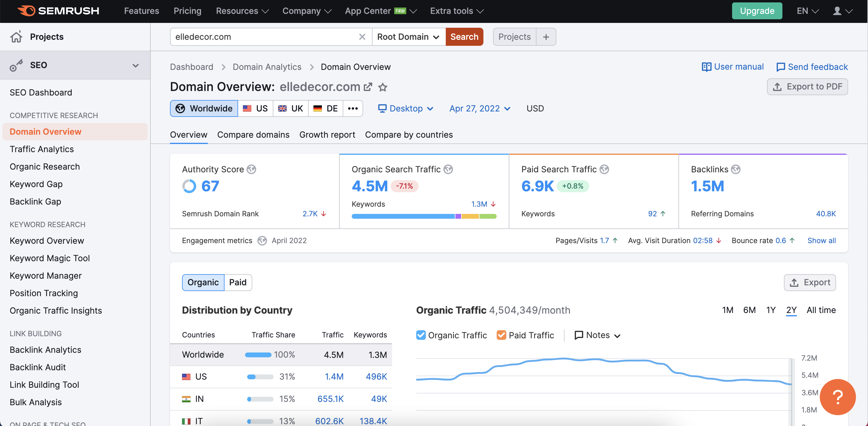Image resolution: width=868 pixels, height=426 pixels.
Task: Click the Notes speech bubble icon
Action: 579,335
